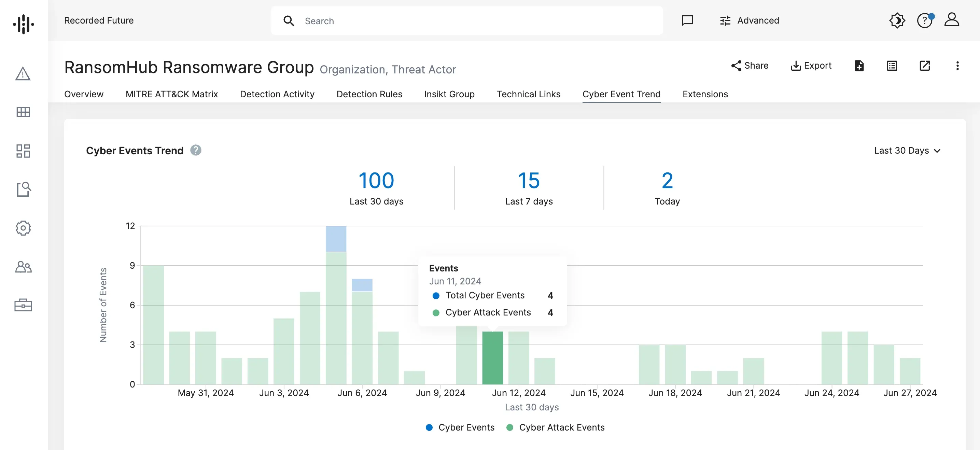The width and height of the screenshot is (980, 450).
Task: Click the Share button
Action: [x=750, y=66]
